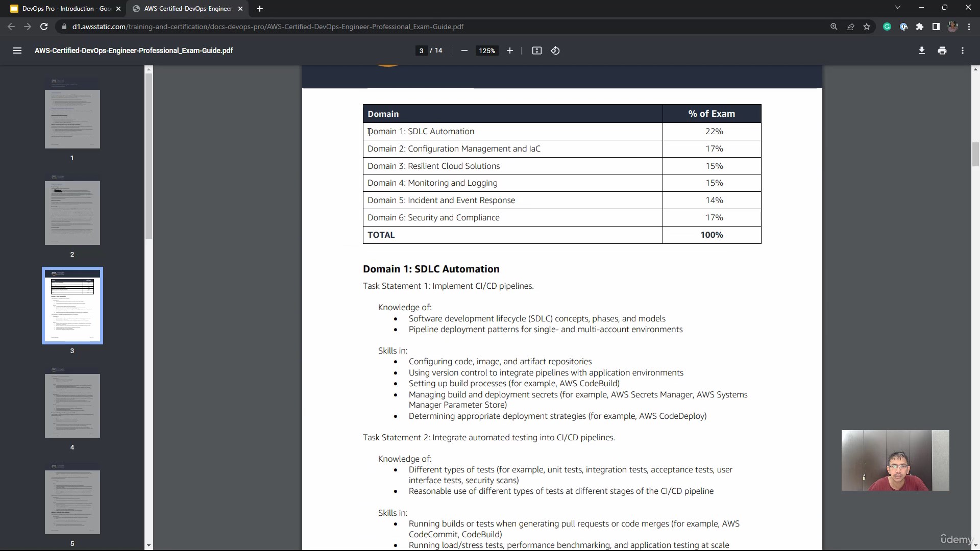Click the 100% total cell

[712, 235]
